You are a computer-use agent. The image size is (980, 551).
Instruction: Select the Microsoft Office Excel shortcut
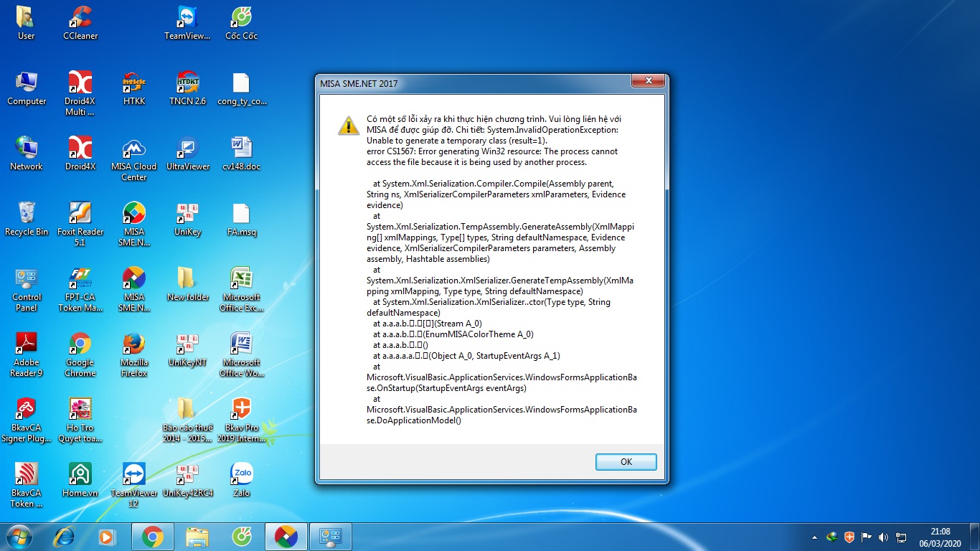(242, 289)
